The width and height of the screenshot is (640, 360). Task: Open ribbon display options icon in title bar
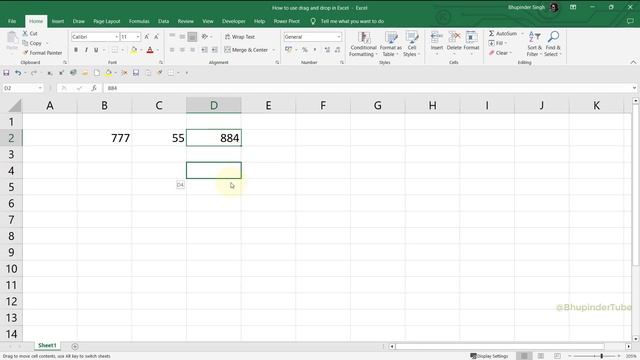573,7
